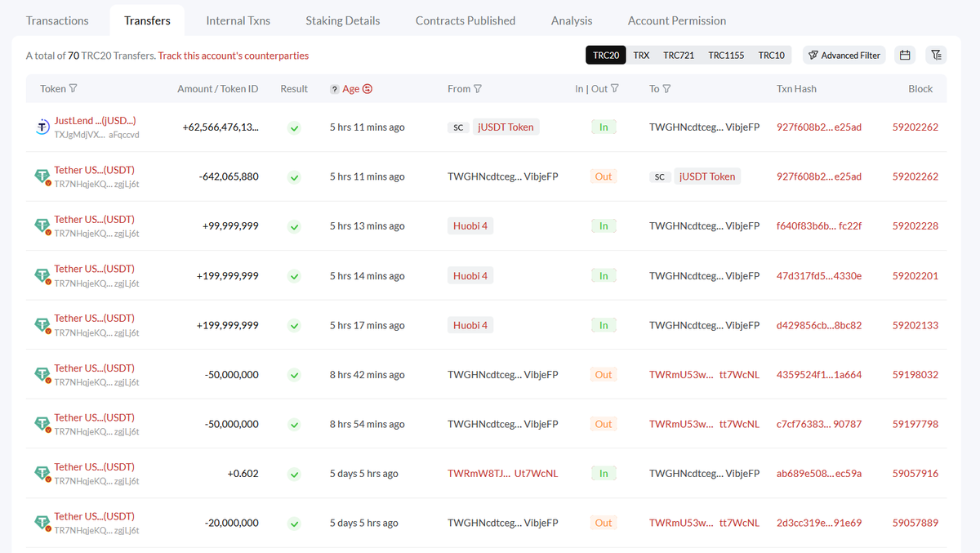Viewport: 980px width, 553px height.
Task: Select the TRC20 token type filter
Action: click(x=606, y=55)
